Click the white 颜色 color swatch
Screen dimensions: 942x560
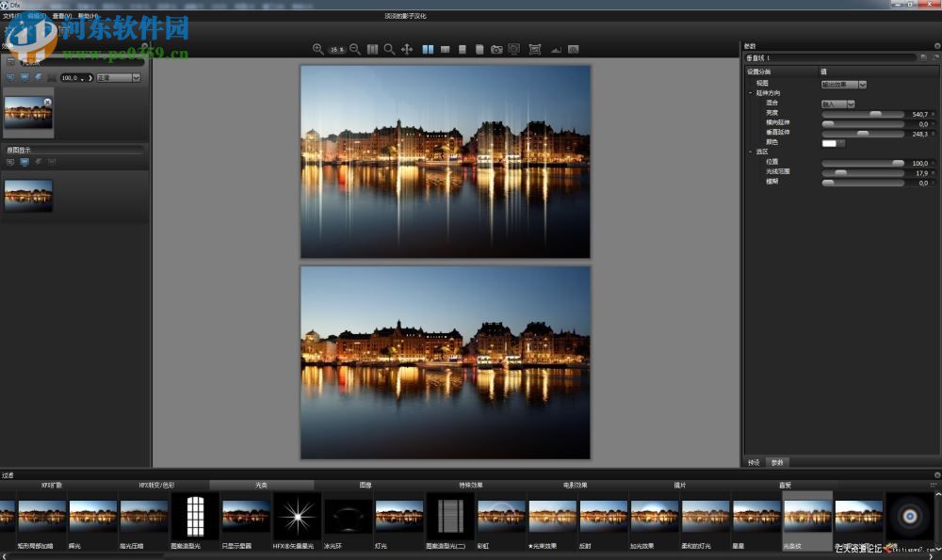click(829, 143)
